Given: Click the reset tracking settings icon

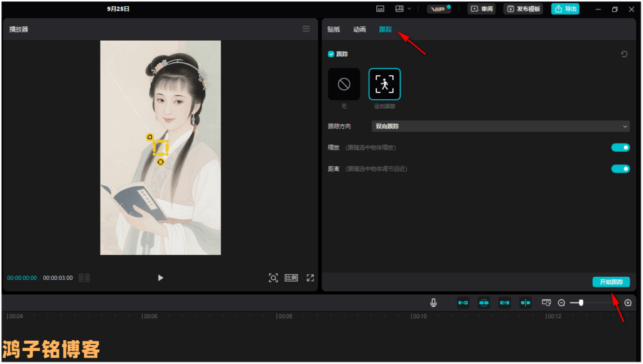Looking at the screenshot, I should coord(624,55).
